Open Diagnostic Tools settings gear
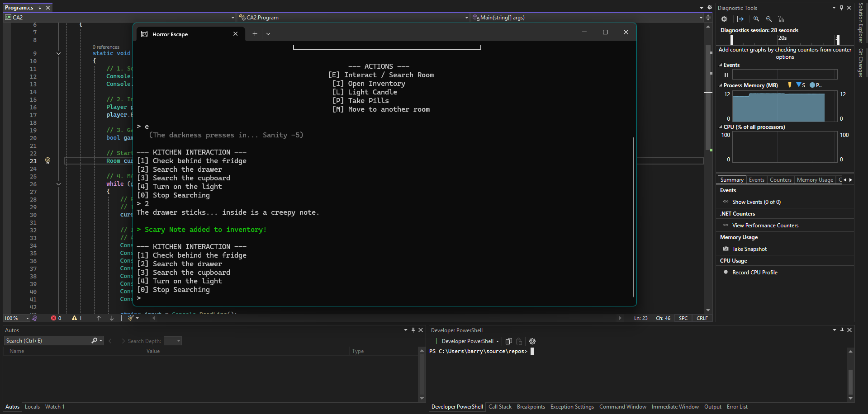 pos(724,19)
